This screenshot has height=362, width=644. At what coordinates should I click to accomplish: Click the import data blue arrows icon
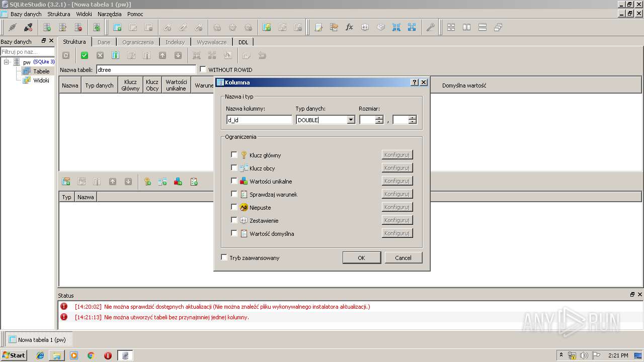click(x=396, y=27)
